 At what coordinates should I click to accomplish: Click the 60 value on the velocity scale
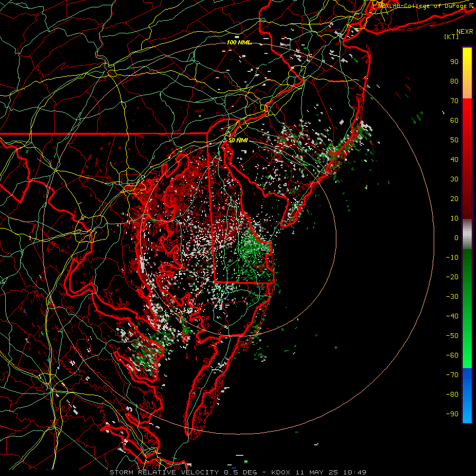(x=454, y=120)
